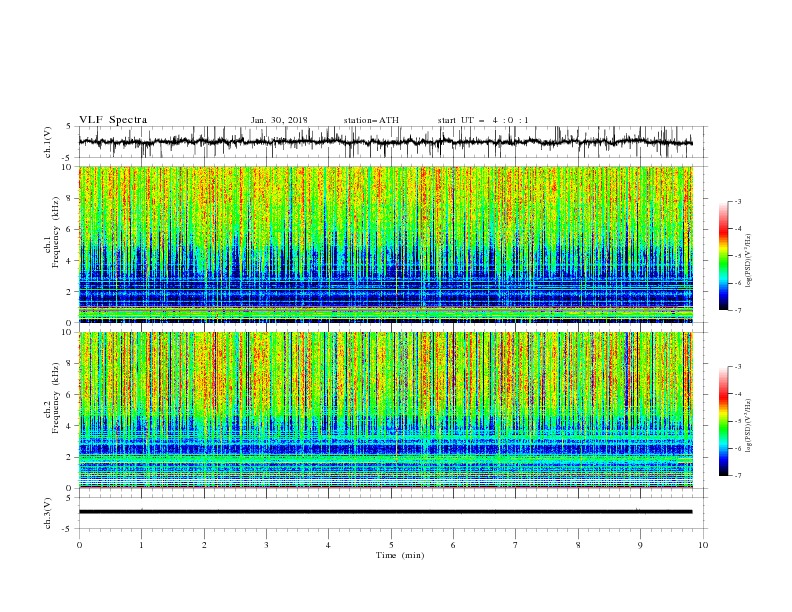Click the "-5" tick on ch.1 color bar
Image resolution: width=792 pixels, height=612 pixels.
[x=737, y=256]
